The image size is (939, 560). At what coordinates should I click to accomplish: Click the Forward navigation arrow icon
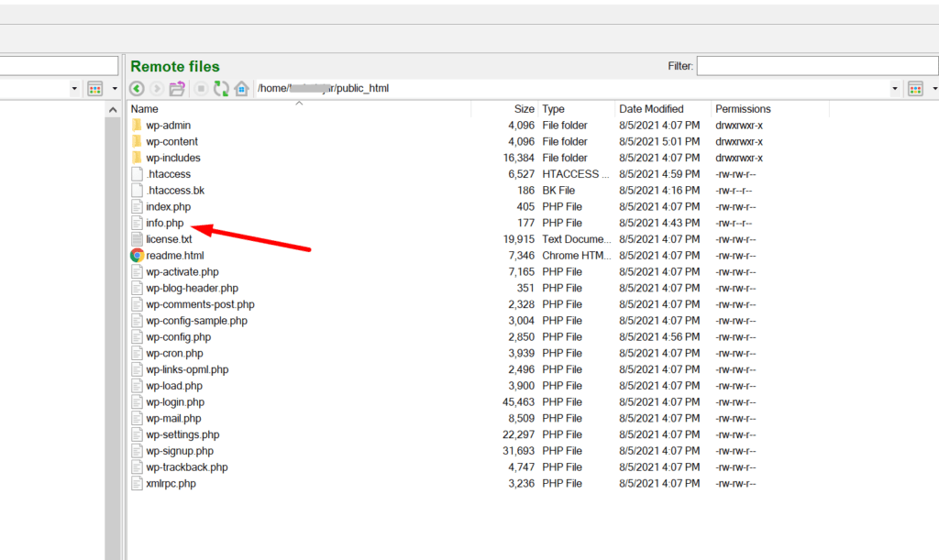pyautogui.click(x=157, y=89)
